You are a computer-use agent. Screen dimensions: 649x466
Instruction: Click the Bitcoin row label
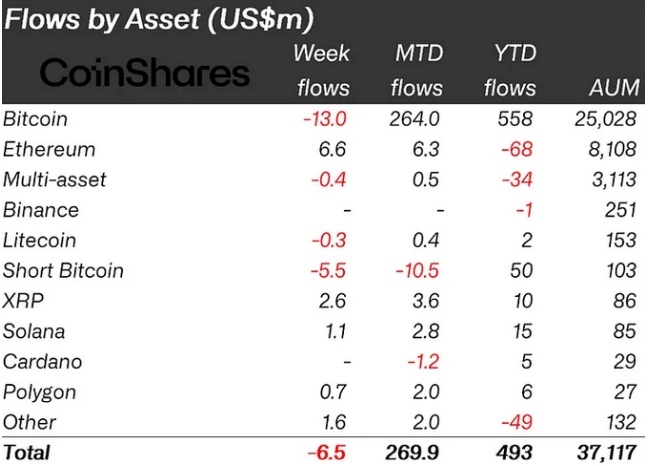pos(36,119)
